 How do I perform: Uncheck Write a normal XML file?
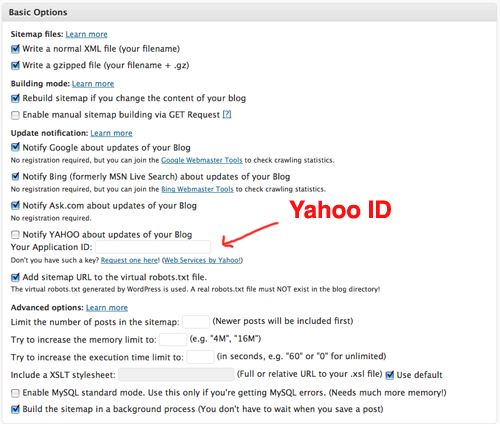coord(15,49)
